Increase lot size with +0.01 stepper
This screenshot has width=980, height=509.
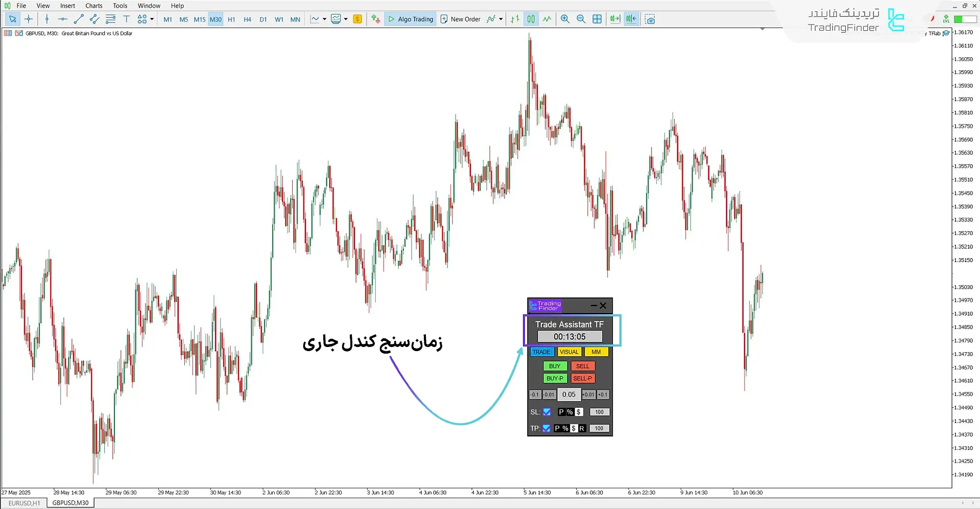pos(588,395)
